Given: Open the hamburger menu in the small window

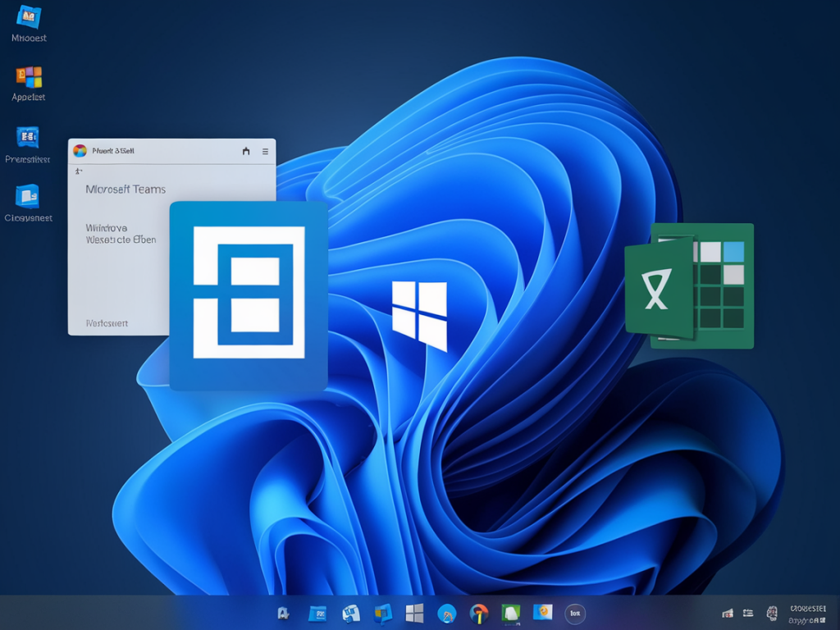Looking at the screenshot, I should pyautogui.click(x=265, y=152).
